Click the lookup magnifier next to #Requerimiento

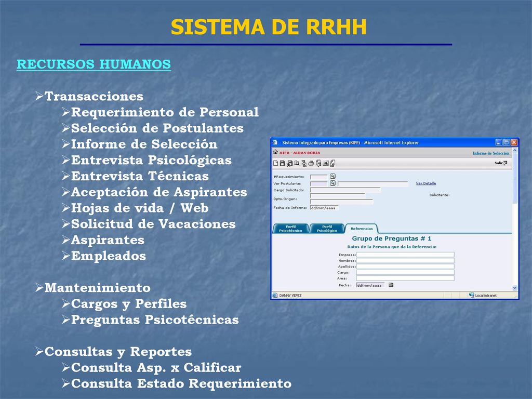(332, 176)
